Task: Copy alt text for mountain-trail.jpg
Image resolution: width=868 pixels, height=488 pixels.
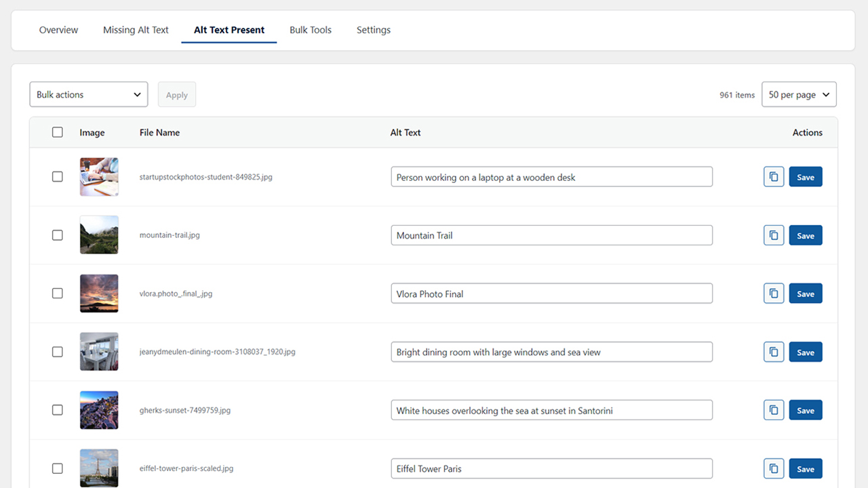Action: (x=774, y=235)
